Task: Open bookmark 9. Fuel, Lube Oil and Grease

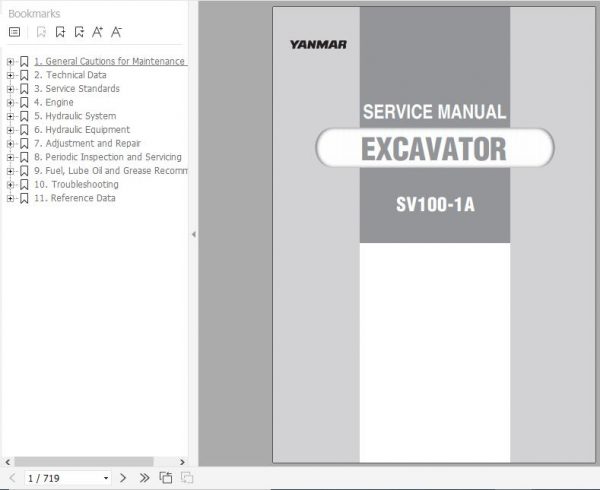Action: click(x=111, y=171)
